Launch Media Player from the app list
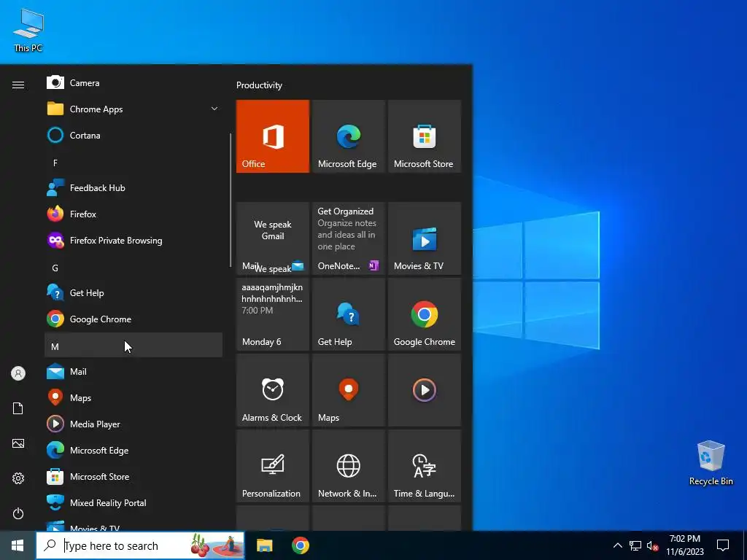747x560 pixels. point(133,424)
